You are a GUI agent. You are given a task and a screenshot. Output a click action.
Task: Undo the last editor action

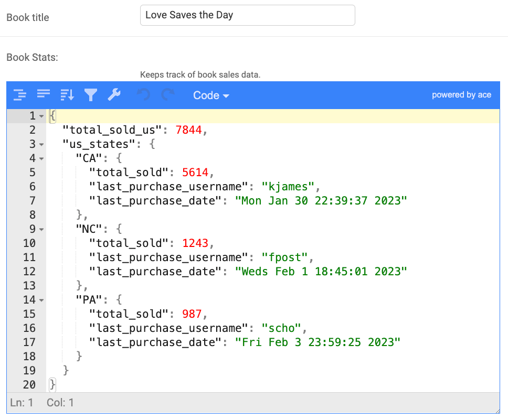pyautogui.click(x=143, y=95)
